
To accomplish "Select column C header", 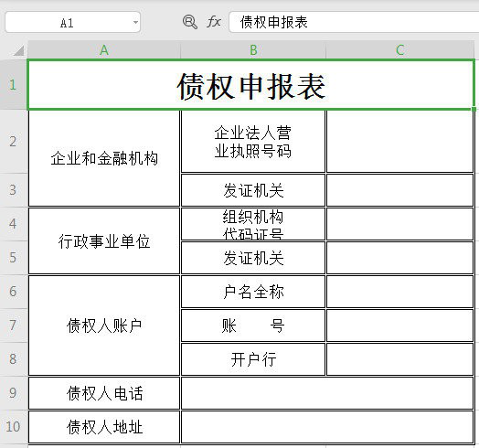I will (x=399, y=49).
